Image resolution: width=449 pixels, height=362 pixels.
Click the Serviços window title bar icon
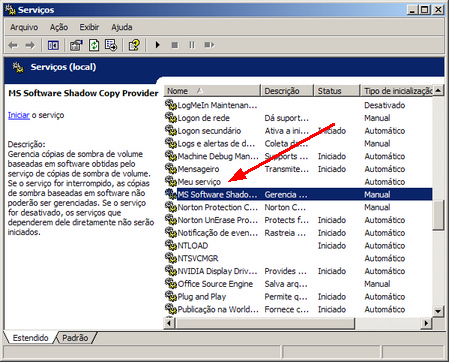click(x=10, y=10)
